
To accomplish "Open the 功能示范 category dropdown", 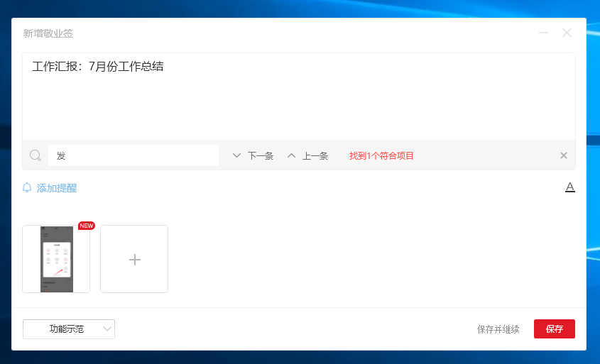I will (67, 329).
